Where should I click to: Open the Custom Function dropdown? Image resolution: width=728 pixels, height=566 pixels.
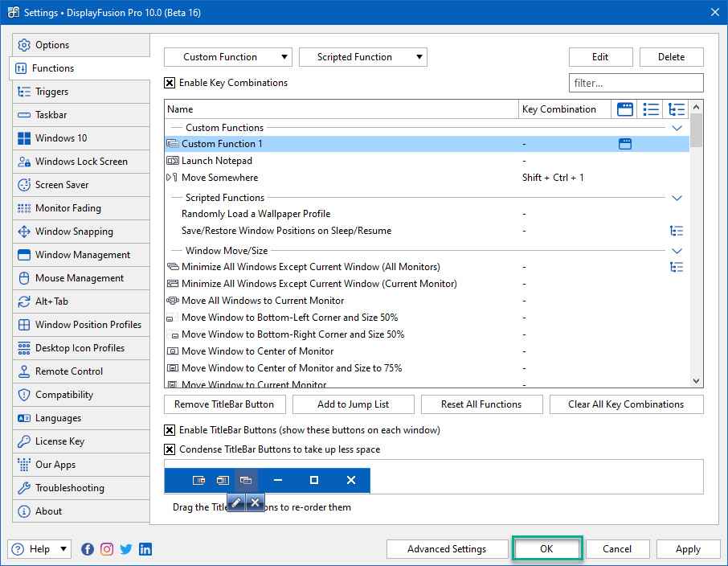(228, 57)
